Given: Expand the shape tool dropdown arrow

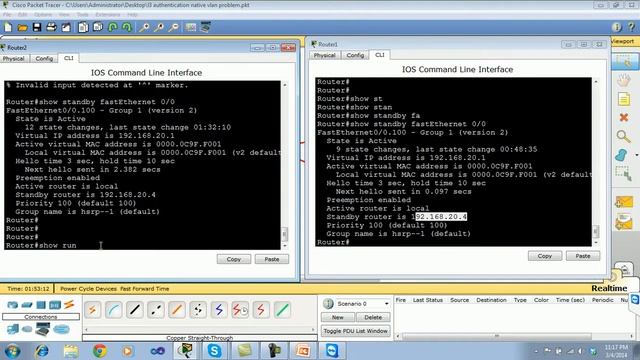Looking at the screenshot, I should [x=637, y=155].
